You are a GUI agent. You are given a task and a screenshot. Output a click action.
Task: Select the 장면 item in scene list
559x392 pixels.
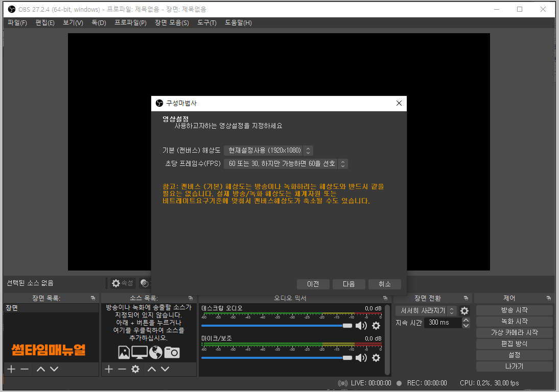click(x=51, y=308)
